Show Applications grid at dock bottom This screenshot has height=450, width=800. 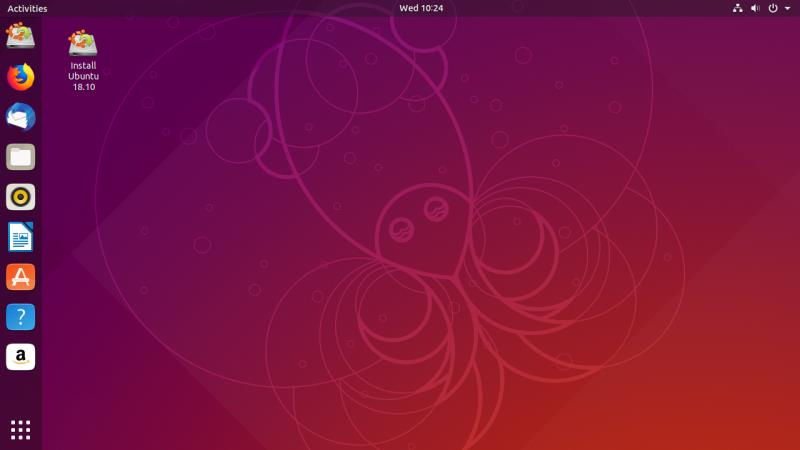pos(20,430)
